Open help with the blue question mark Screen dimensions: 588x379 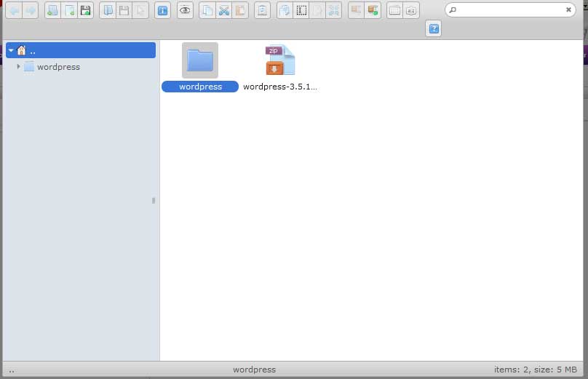pos(434,28)
